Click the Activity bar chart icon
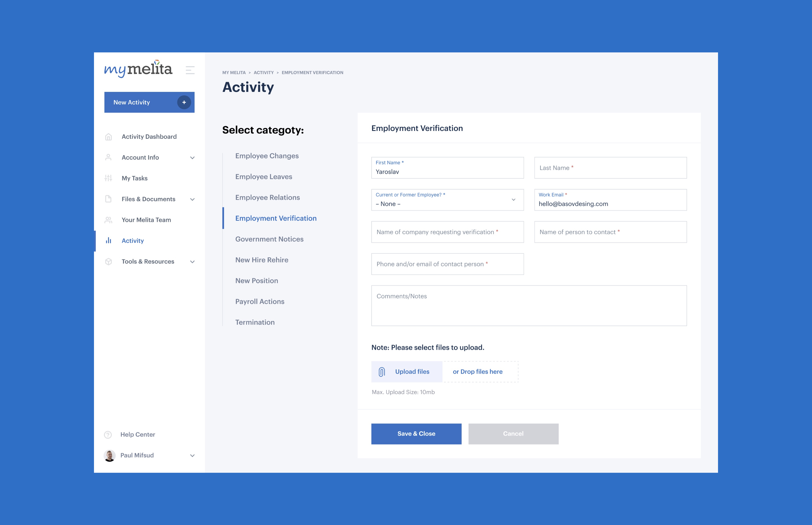This screenshot has width=812, height=525. pyautogui.click(x=108, y=241)
